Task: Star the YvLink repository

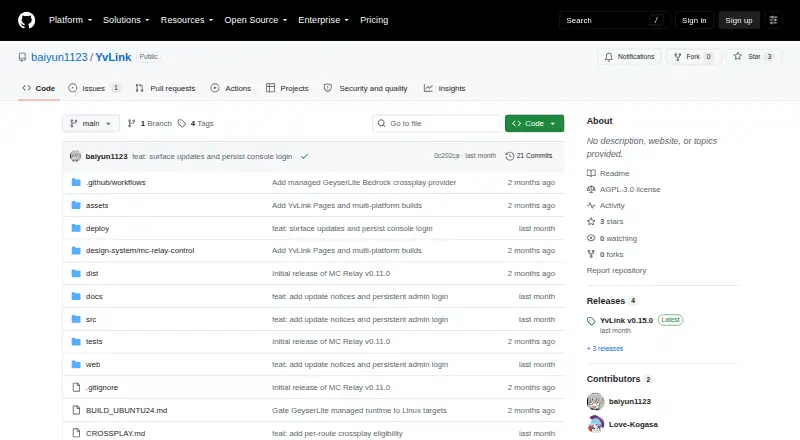Action: click(x=753, y=57)
